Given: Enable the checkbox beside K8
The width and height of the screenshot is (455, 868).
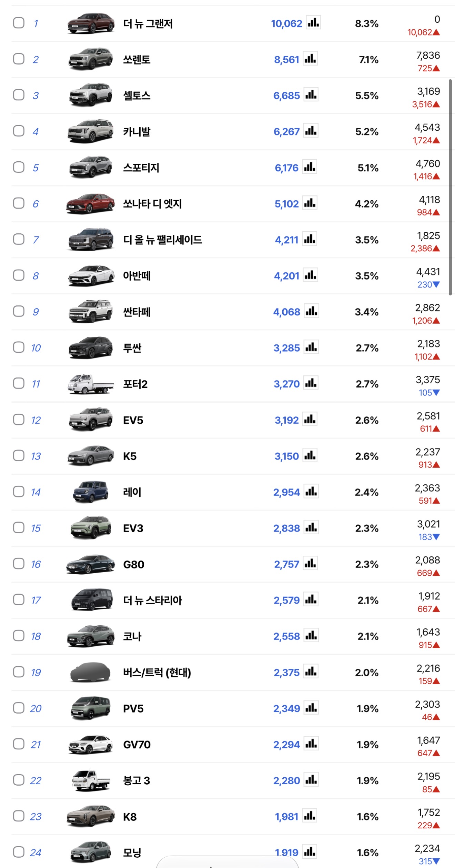Looking at the screenshot, I should [19, 816].
